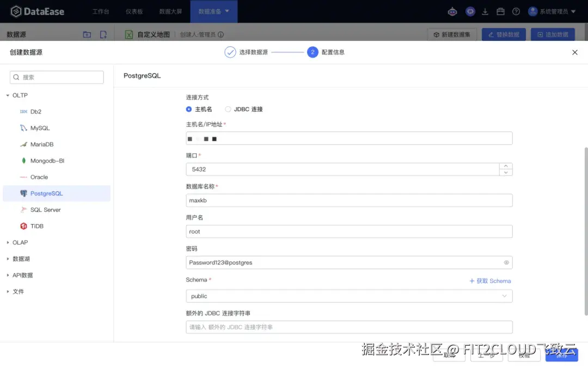Click the step 2 circle indicator
588x368 pixels.
(313, 52)
